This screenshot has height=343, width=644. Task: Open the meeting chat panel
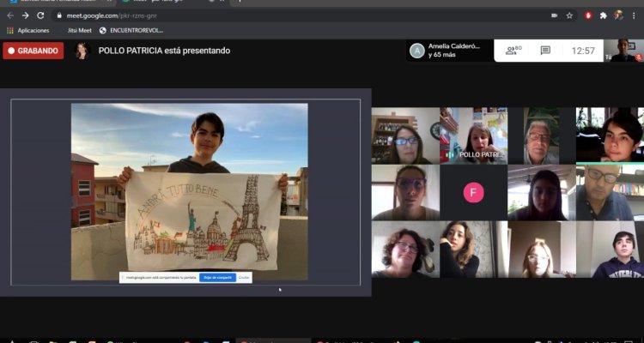pos(545,51)
